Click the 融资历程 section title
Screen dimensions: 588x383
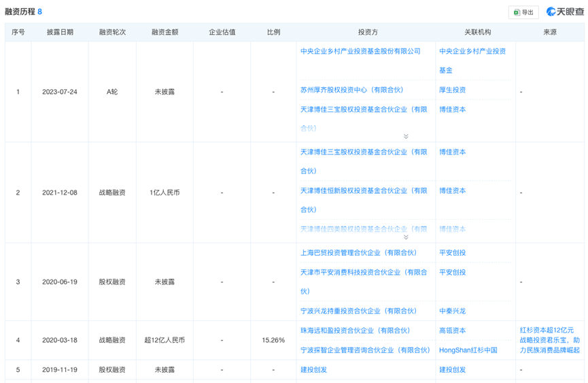tap(20, 12)
